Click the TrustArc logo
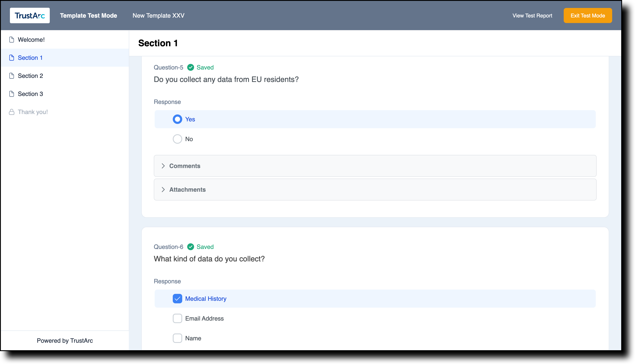The image size is (635, 364). pyautogui.click(x=30, y=15)
